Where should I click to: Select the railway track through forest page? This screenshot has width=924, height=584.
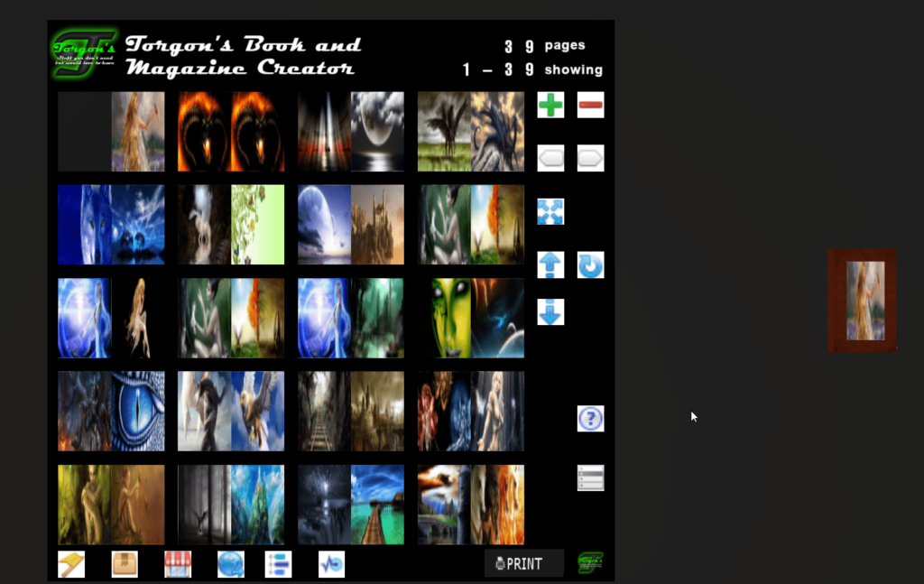tap(324, 412)
